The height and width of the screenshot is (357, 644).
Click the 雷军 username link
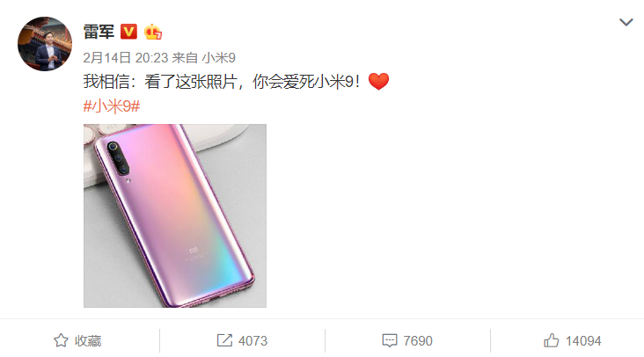(x=99, y=32)
